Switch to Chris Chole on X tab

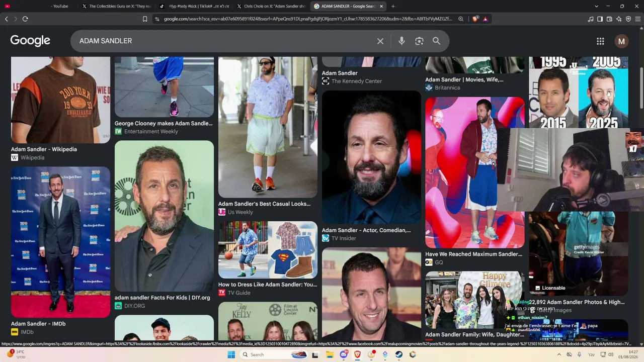[x=271, y=6]
